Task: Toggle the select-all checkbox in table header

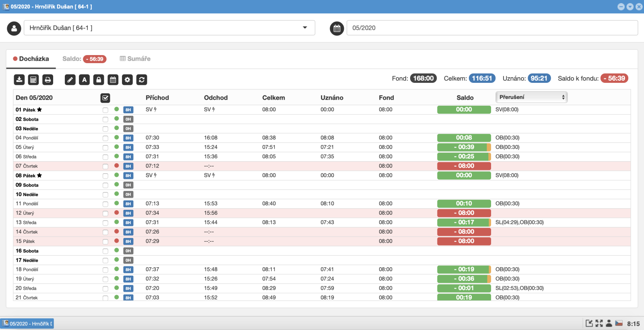Action: (x=105, y=98)
